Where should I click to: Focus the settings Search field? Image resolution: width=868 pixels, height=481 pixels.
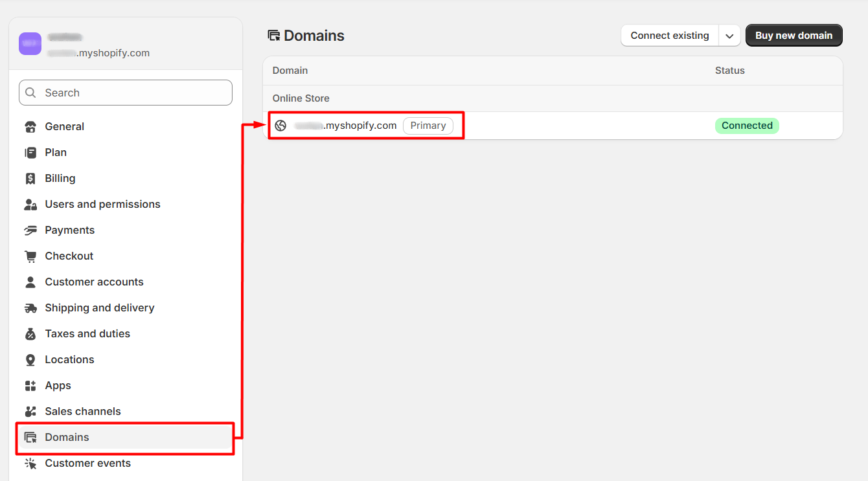tap(126, 93)
